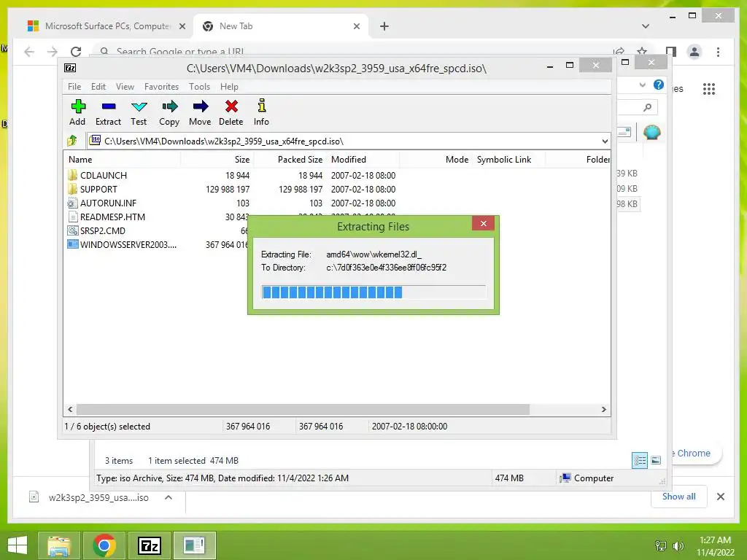Image resolution: width=747 pixels, height=560 pixels.
Task: Open the File menu in 7-Zip
Action: coord(74,87)
